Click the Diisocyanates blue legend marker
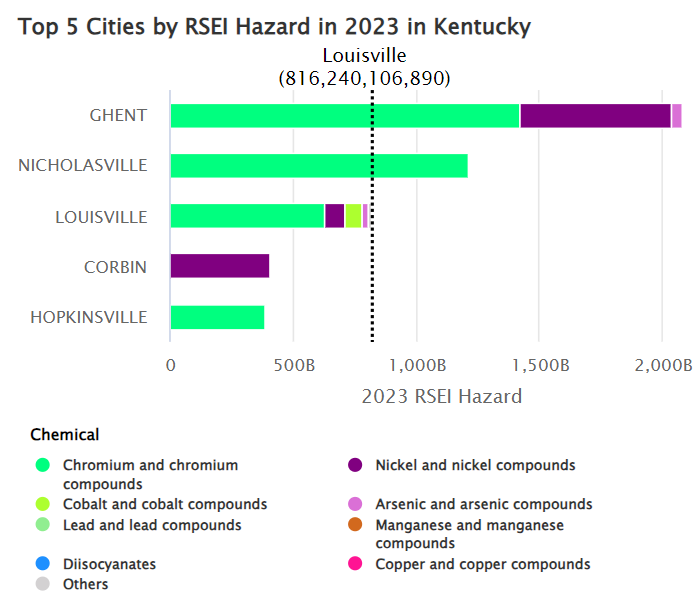697x607 pixels. click(42, 564)
